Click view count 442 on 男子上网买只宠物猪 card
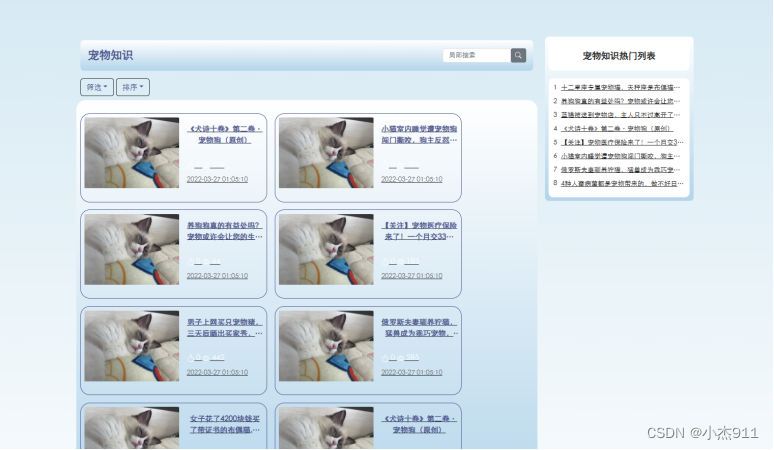774x450 pixels. pyautogui.click(x=218, y=358)
